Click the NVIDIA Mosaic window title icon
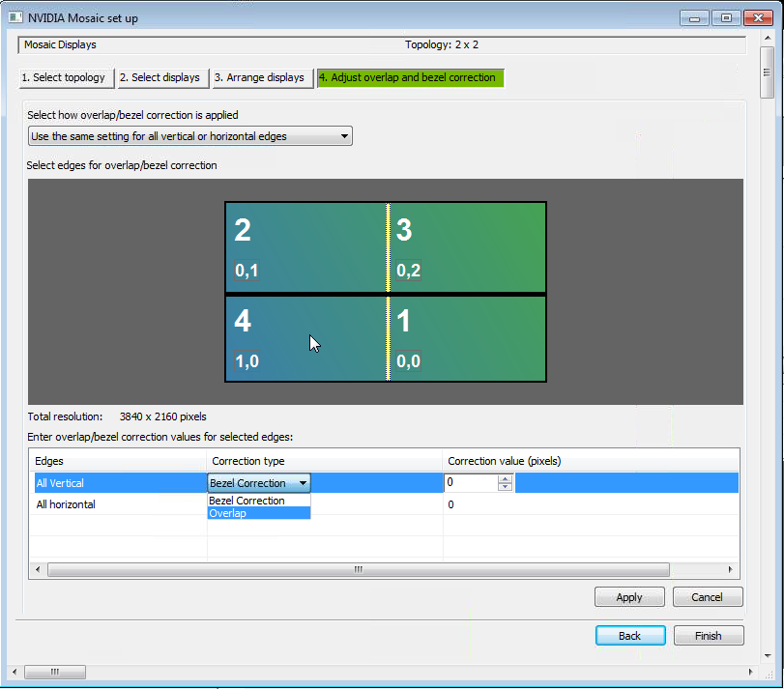The image size is (784, 689). (13, 16)
